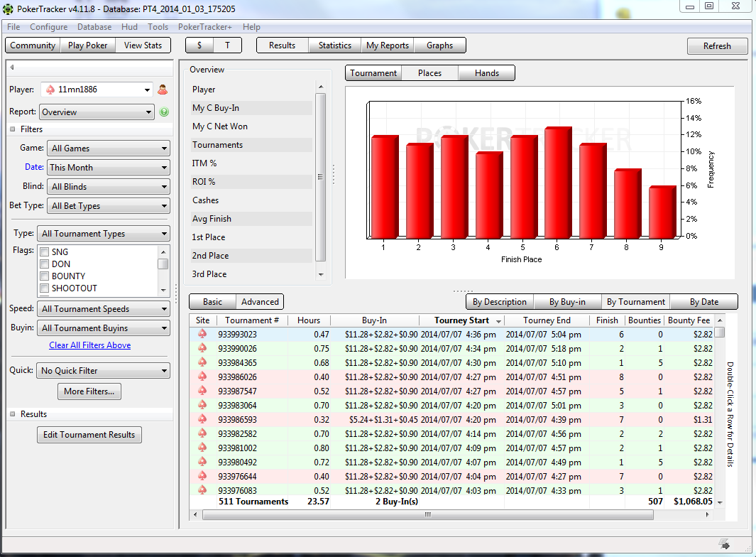This screenshot has height=557, width=756.
Task: Click the green help icon next to Report
Action: click(164, 112)
